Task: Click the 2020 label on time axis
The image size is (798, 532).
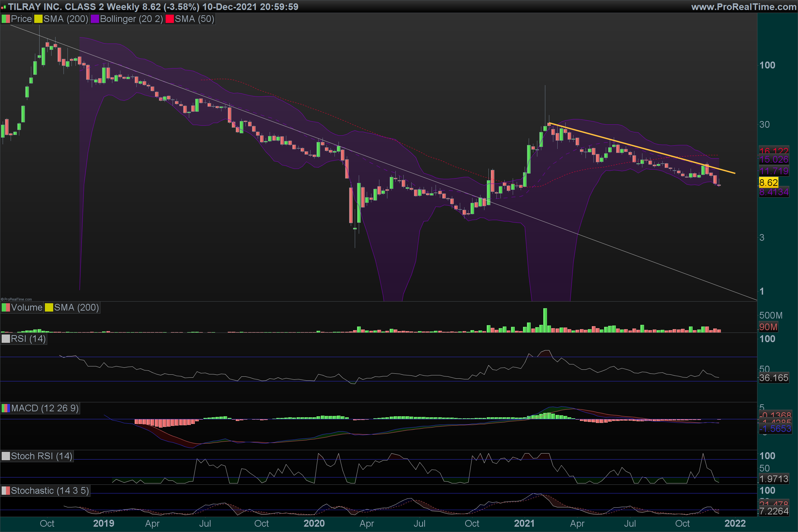Action: click(314, 523)
